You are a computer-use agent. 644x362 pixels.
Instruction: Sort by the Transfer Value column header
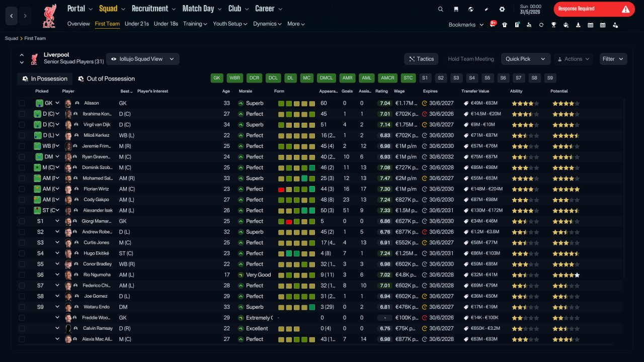475,92
